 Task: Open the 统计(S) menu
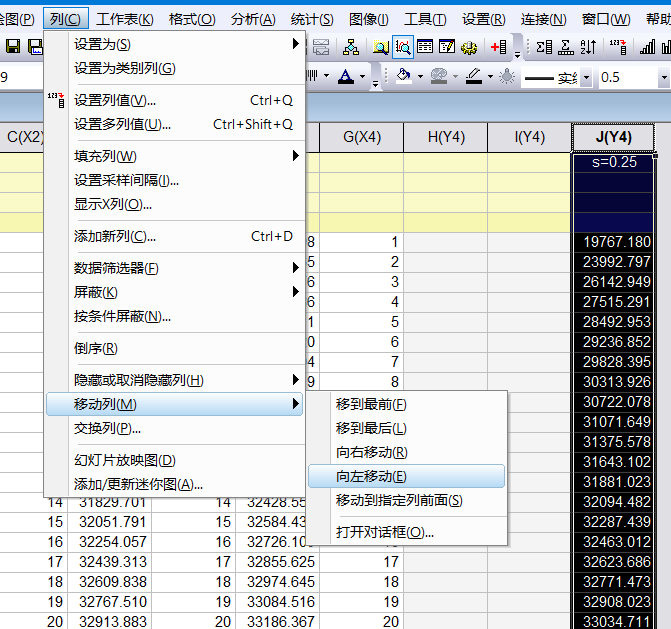point(312,19)
